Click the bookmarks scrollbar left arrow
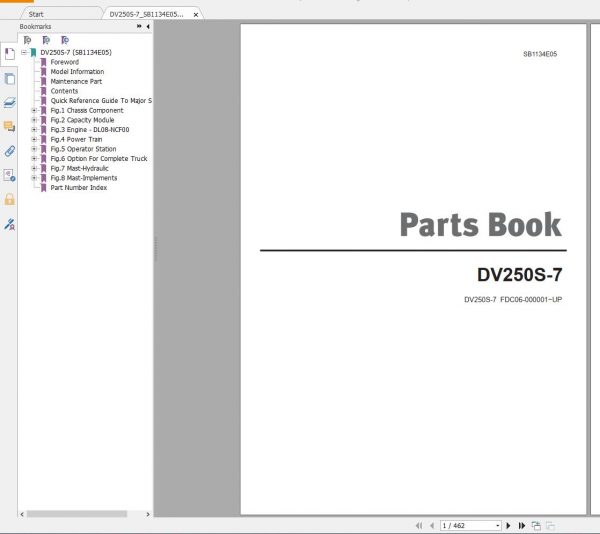Viewport: 600px width, 534px height. click(x=22, y=514)
